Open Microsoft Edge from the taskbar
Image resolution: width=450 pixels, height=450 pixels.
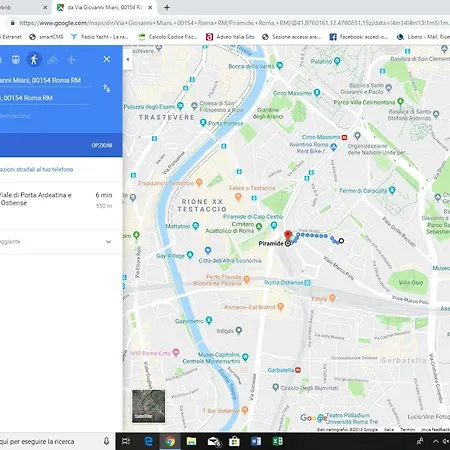[149, 441]
